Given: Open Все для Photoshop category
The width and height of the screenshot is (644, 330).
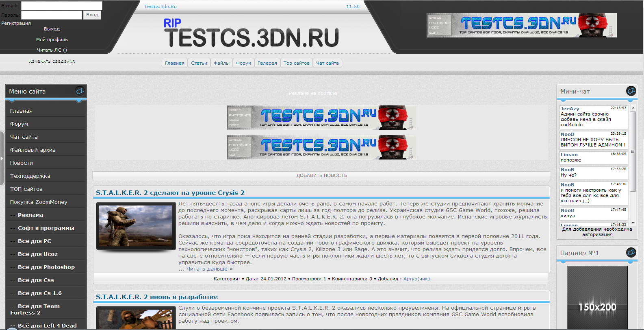Looking at the screenshot, I should pyautogui.click(x=46, y=267).
